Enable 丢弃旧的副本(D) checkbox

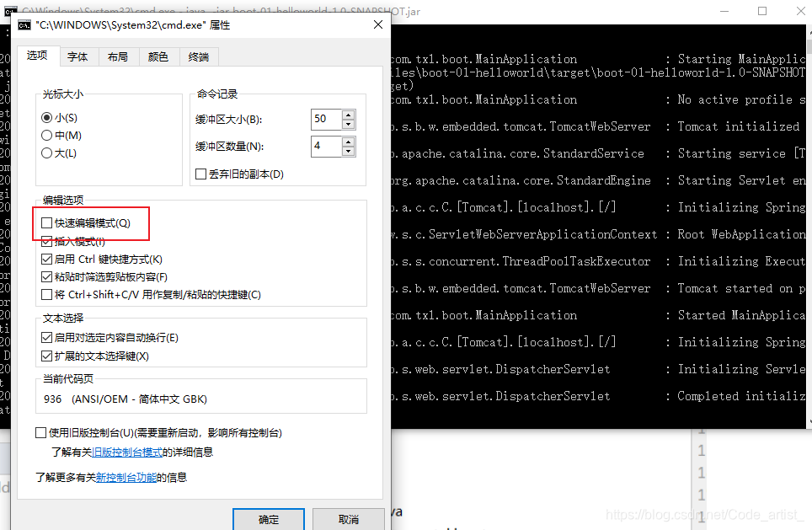pos(201,174)
